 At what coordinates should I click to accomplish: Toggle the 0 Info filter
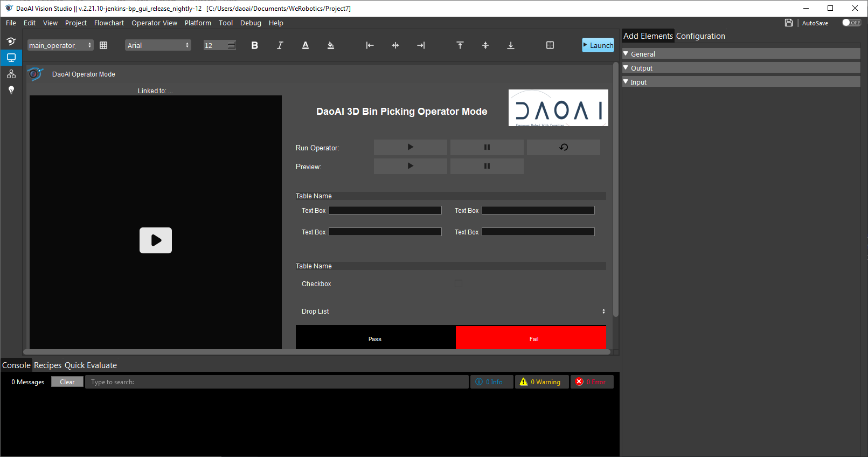(x=492, y=382)
